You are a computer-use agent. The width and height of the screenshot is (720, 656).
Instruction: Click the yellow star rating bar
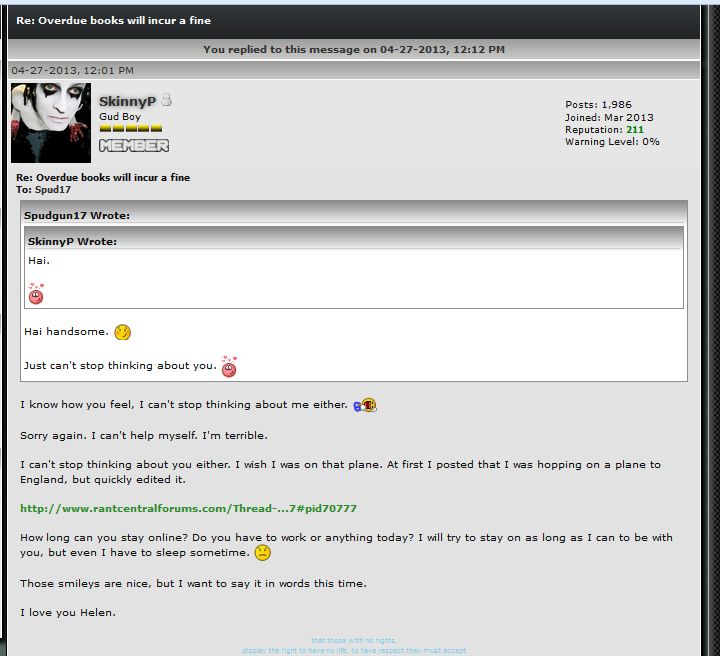pos(131,128)
